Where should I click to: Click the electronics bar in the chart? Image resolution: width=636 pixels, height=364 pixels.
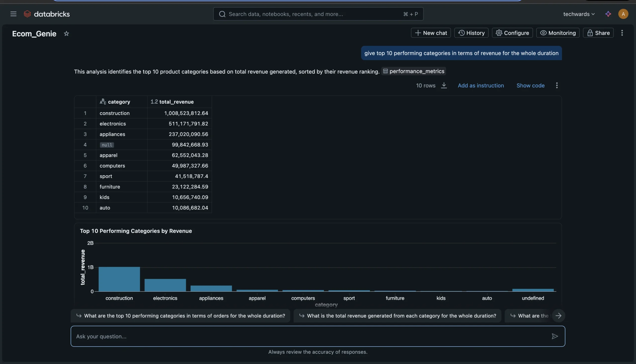tap(165, 285)
